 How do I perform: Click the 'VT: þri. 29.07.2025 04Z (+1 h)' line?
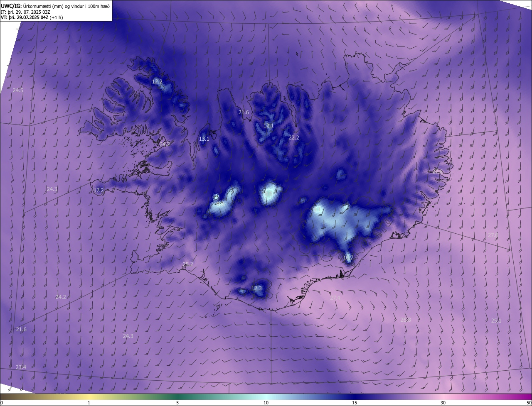33,17
